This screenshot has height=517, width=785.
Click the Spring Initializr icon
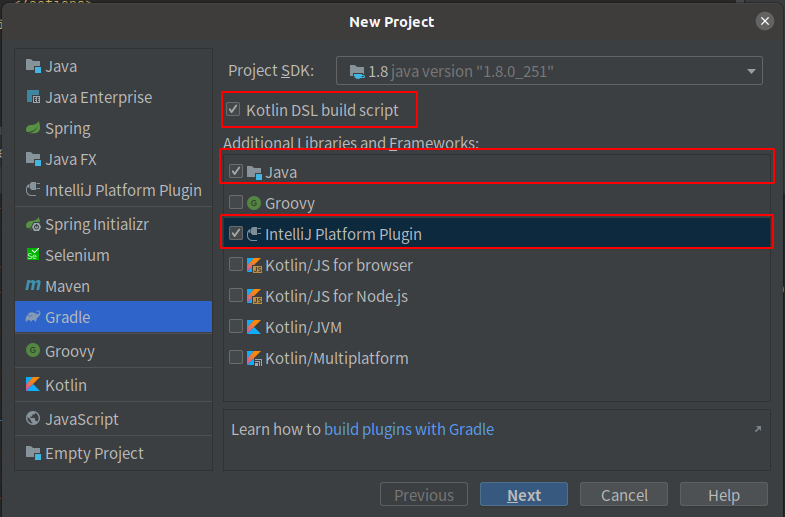coord(33,224)
